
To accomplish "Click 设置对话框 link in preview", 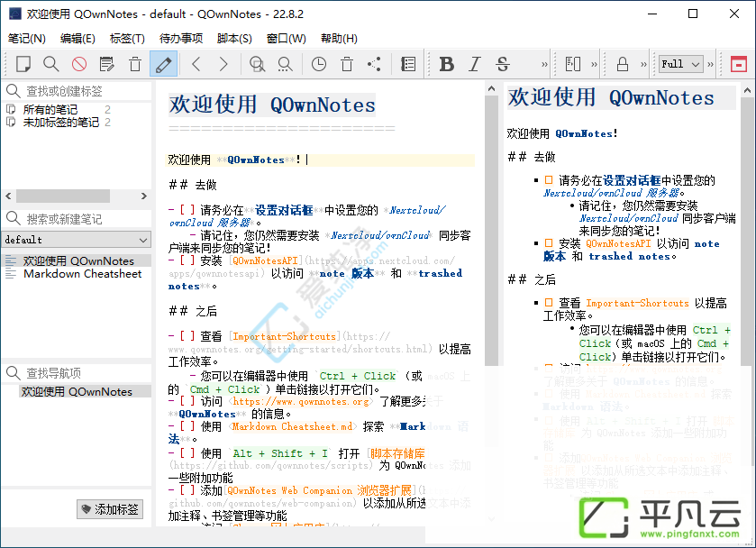I will tap(632, 181).
